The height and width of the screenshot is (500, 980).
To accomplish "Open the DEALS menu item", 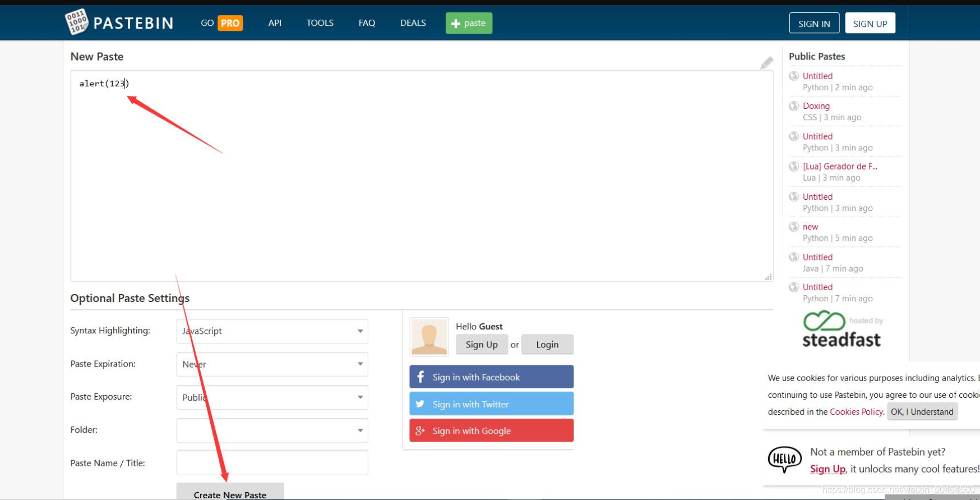I will [x=413, y=23].
